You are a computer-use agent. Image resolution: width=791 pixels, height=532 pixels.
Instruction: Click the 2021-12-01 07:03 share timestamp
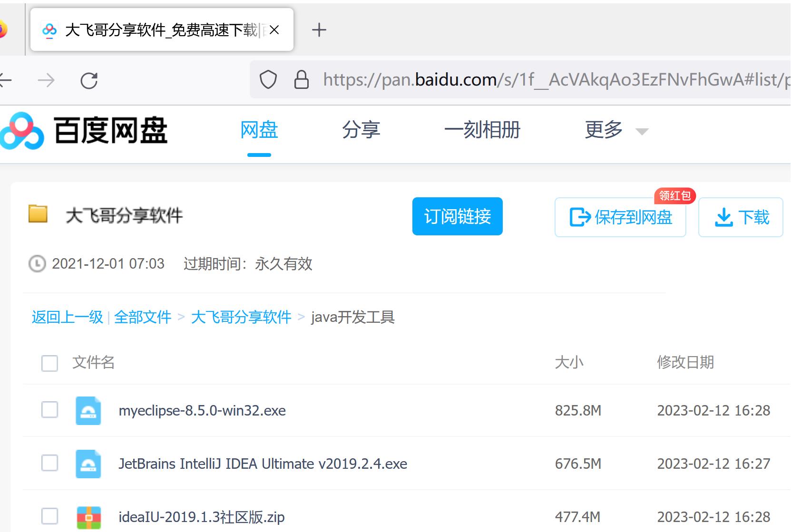pyautogui.click(x=108, y=263)
